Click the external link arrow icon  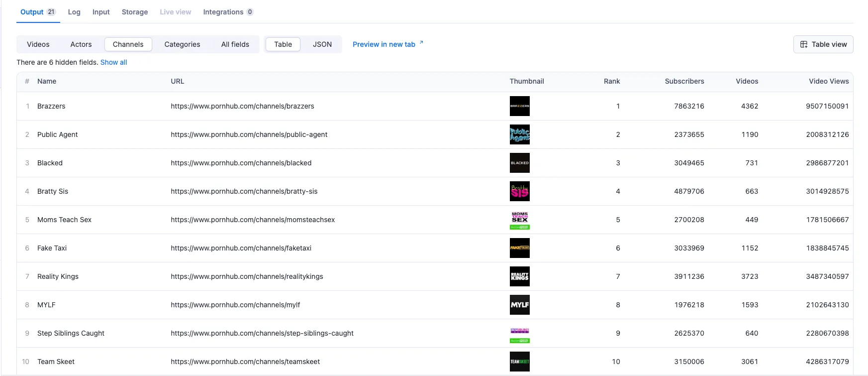click(421, 43)
